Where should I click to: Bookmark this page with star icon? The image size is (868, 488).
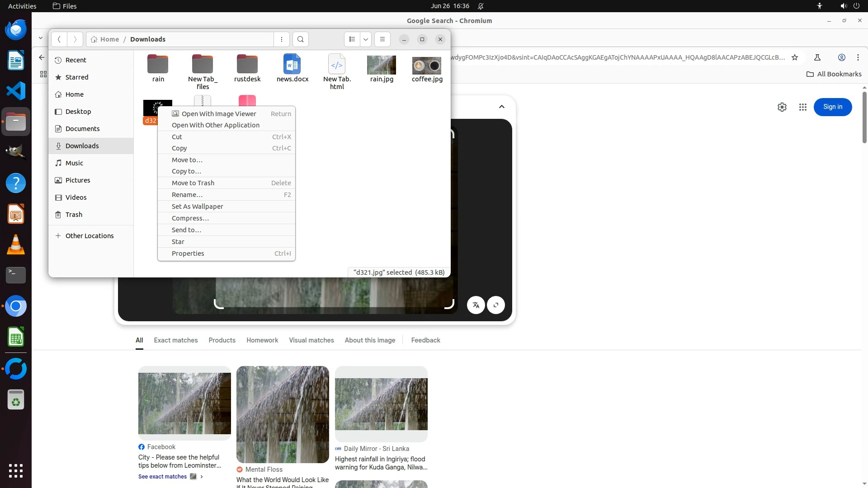(795, 57)
